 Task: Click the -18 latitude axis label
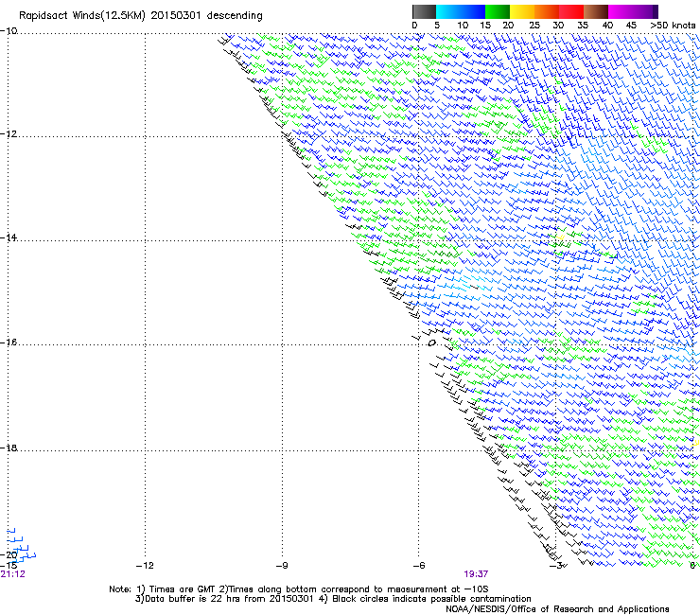9,448
